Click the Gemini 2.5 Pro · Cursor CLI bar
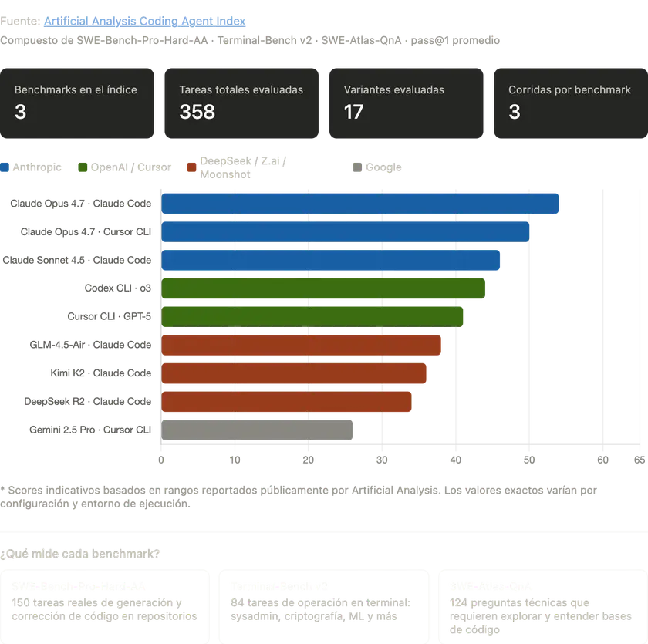The height and width of the screenshot is (644, 648). tap(257, 430)
